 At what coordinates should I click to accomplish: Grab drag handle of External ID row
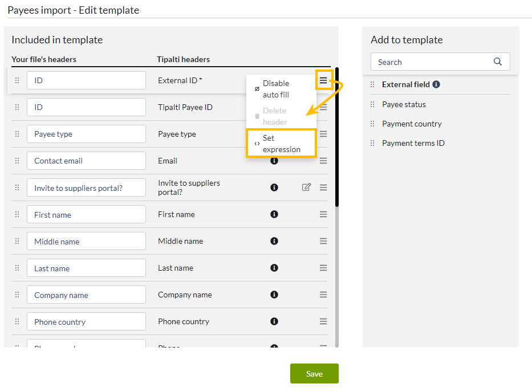click(x=17, y=80)
